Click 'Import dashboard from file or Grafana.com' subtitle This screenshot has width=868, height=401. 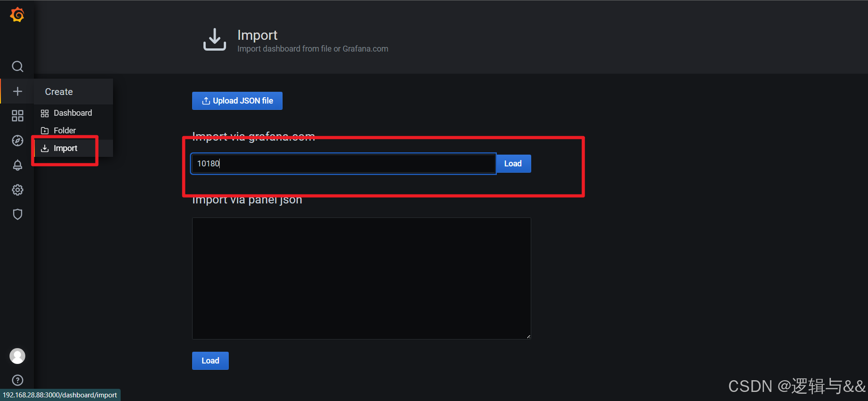tap(313, 49)
